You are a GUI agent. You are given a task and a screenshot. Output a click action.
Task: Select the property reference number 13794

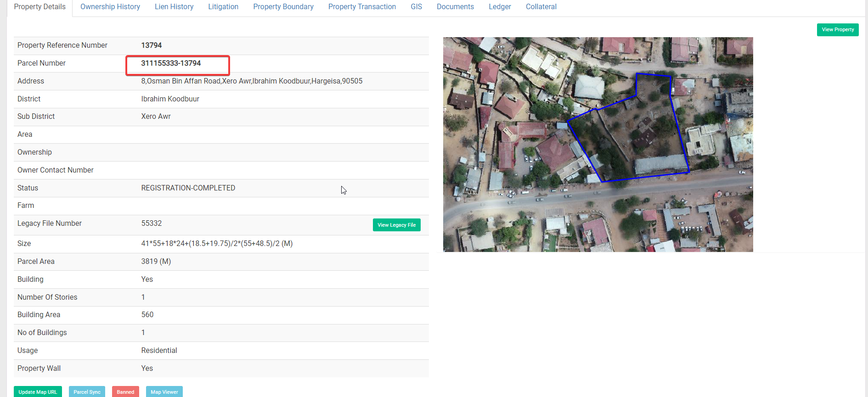tap(152, 45)
